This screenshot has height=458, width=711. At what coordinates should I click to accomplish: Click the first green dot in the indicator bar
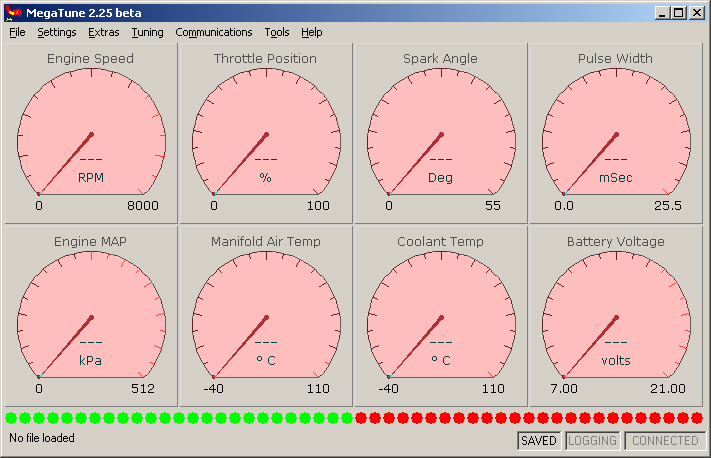coord(11,418)
